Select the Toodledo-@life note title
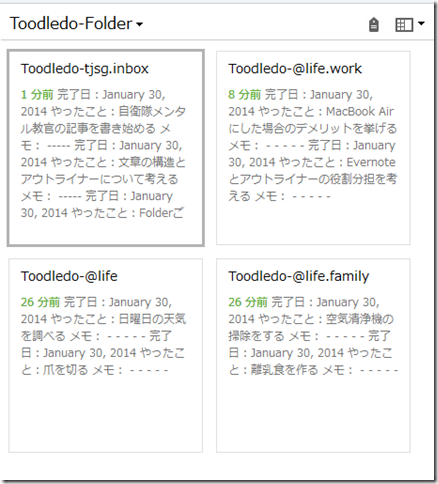 (x=69, y=276)
